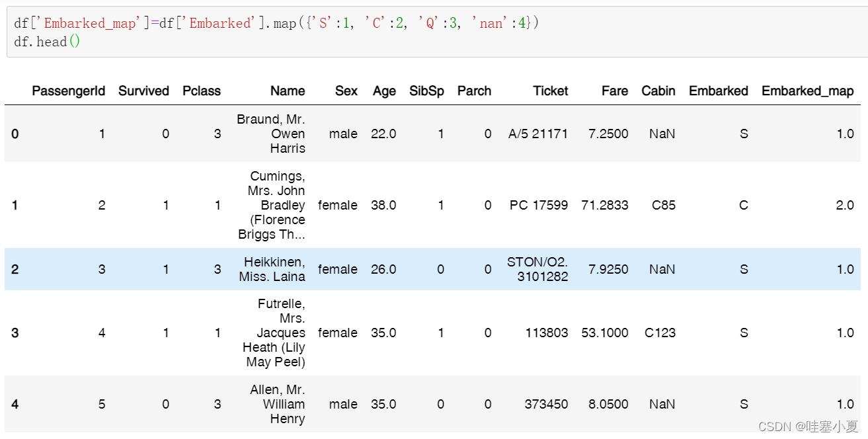Viewport: 868px width, 439px height.
Task: Click the Fare column header
Action: point(614,91)
